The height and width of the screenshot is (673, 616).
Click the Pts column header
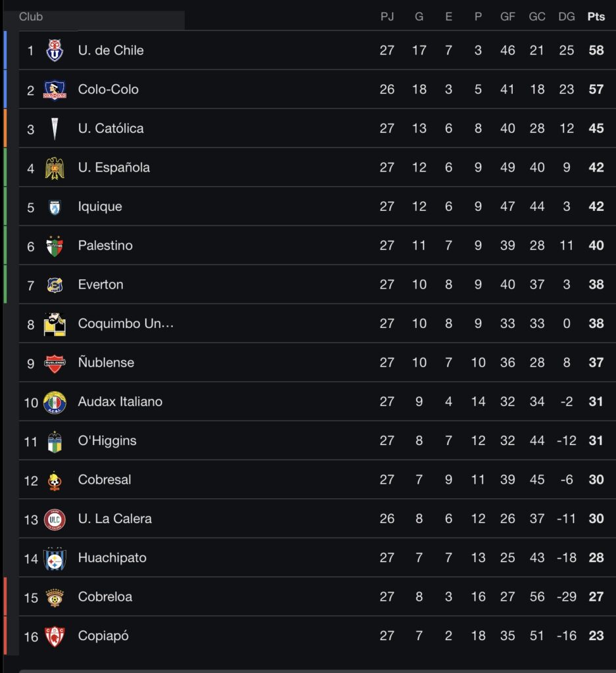(596, 17)
